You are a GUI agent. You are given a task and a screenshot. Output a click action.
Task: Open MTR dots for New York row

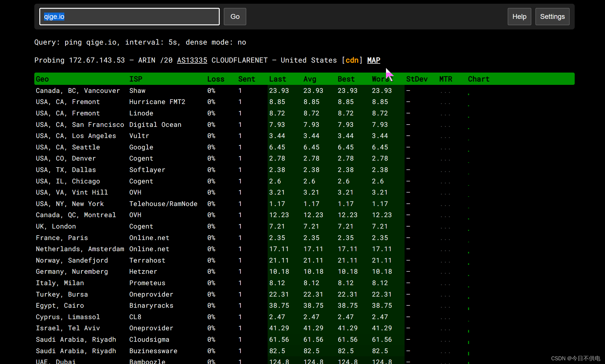[x=445, y=205]
